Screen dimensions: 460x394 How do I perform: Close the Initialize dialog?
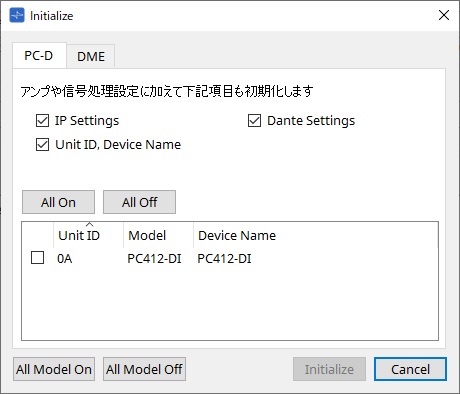(444, 15)
